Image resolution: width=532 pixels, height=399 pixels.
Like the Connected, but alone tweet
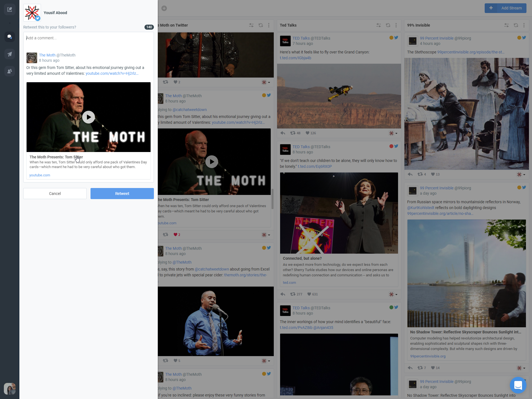coord(309,294)
